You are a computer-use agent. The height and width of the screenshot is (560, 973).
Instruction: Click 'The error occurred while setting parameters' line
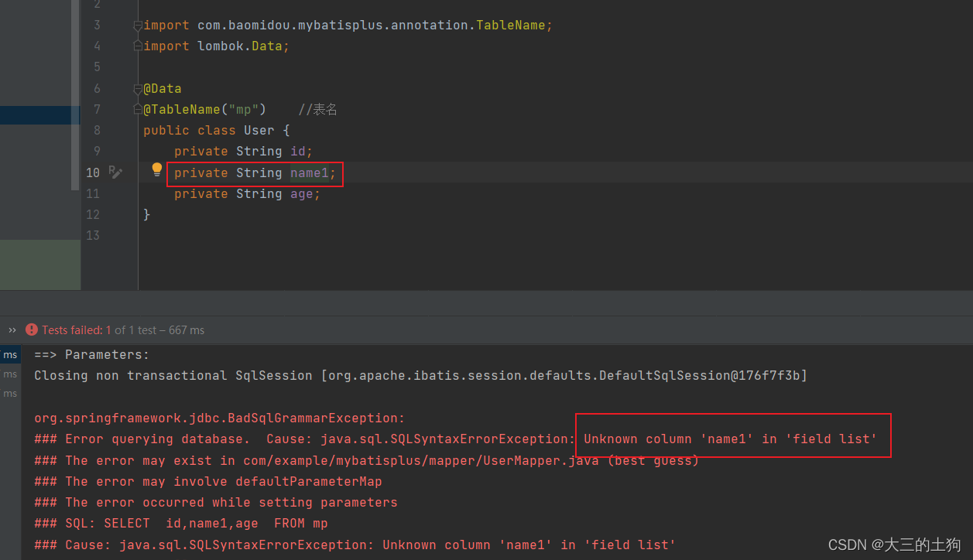point(216,502)
